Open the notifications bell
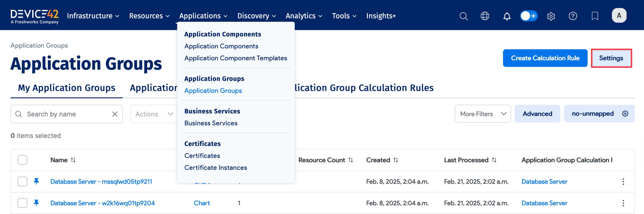Image resolution: width=644 pixels, height=214 pixels. pyautogui.click(x=507, y=16)
